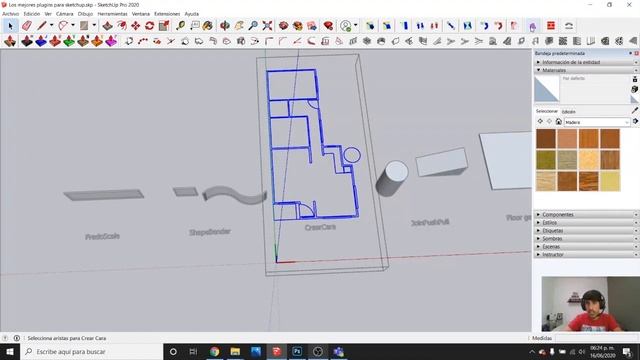Switch to the Seleccionar tab
The width and height of the screenshot is (640, 360).
tap(547, 111)
